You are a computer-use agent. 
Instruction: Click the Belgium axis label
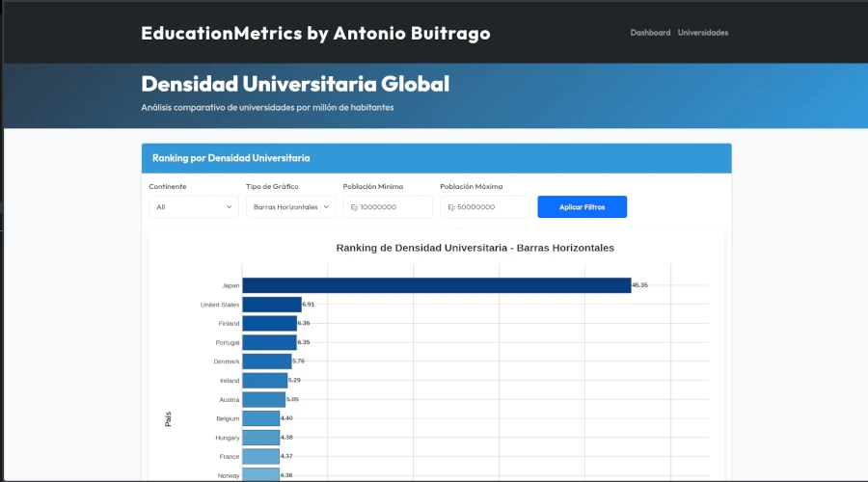(228, 419)
